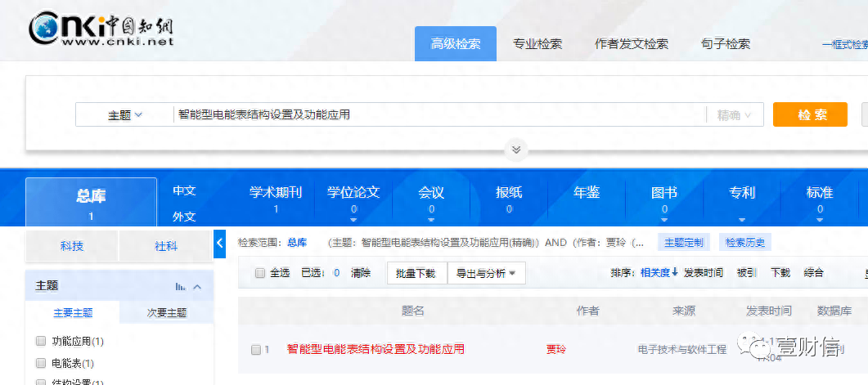Check the 电能表(1) topic checkbox
868x385 pixels.
pyautogui.click(x=40, y=363)
